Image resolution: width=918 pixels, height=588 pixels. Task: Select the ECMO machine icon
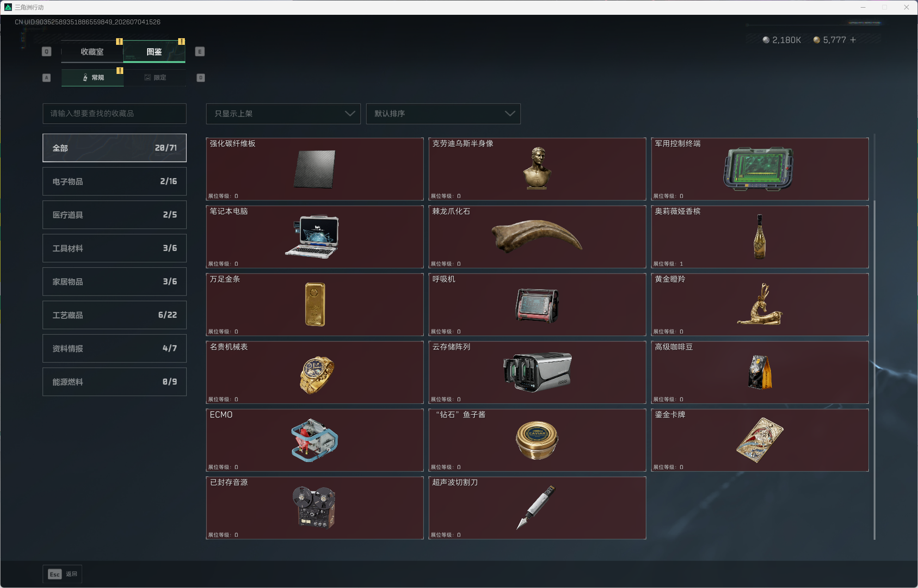point(314,440)
